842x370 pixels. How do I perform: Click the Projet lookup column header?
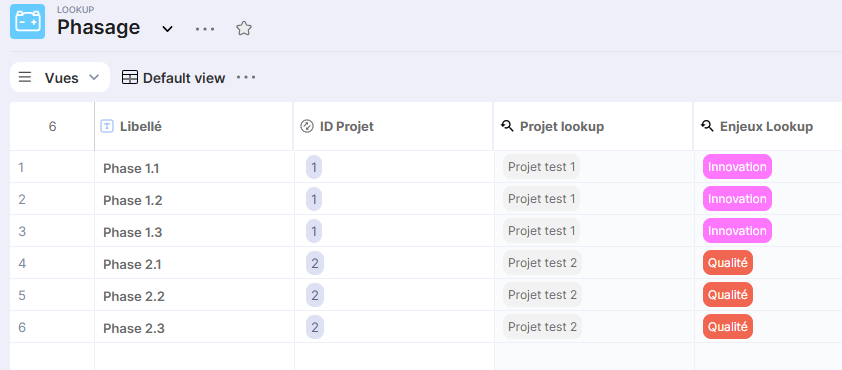pyautogui.click(x=593, y=127)
